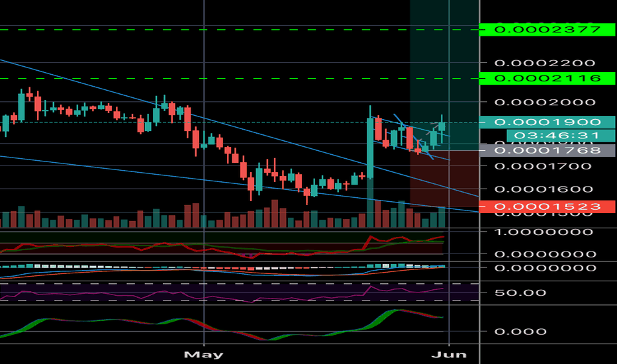Click the May label on time axis
Viewport: 617px width, 364px height.
203,355
